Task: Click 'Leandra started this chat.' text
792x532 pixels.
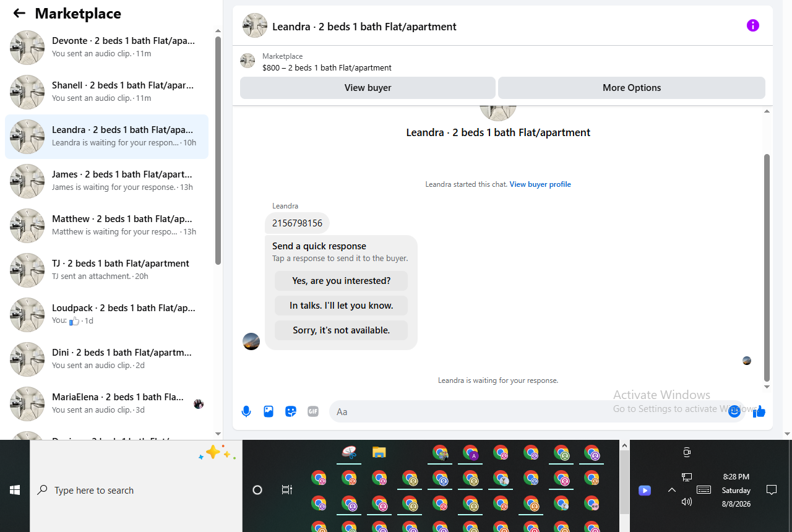Action: [467, 184]
